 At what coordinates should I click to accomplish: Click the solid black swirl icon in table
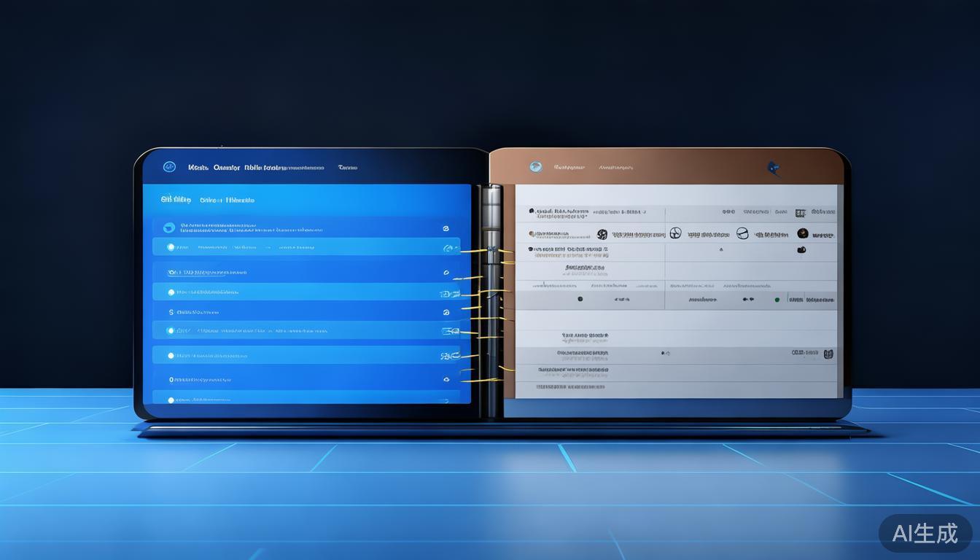tap(602, 234)
